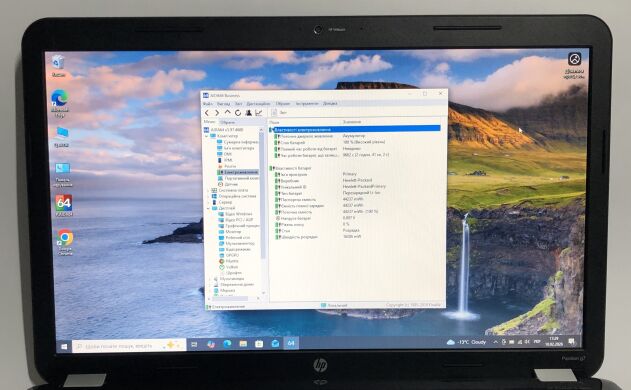The image size is (631, 390).
Task: Select the IPMI tree item
Action: click(x=225, y=160)
